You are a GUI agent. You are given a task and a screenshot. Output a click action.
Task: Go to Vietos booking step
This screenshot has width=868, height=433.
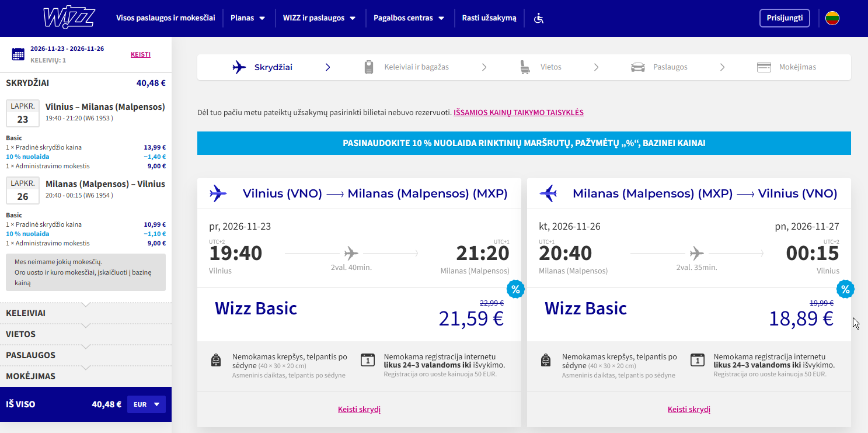coord(541,67)
